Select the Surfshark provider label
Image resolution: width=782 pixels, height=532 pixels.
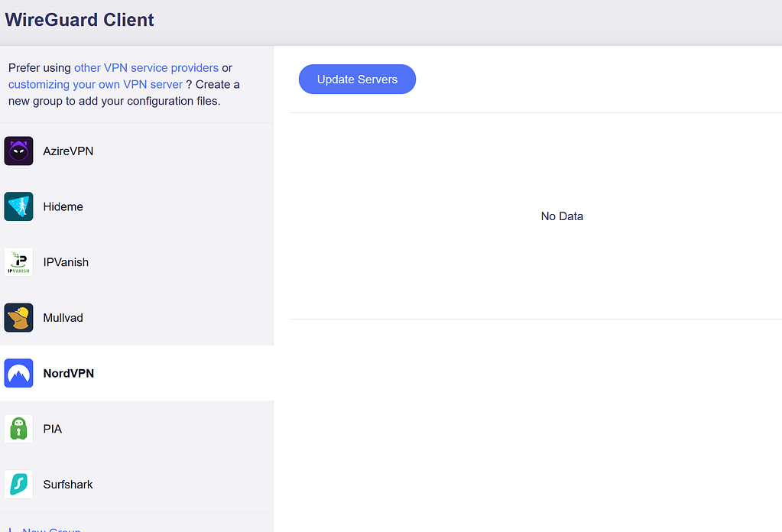[68, 485]
